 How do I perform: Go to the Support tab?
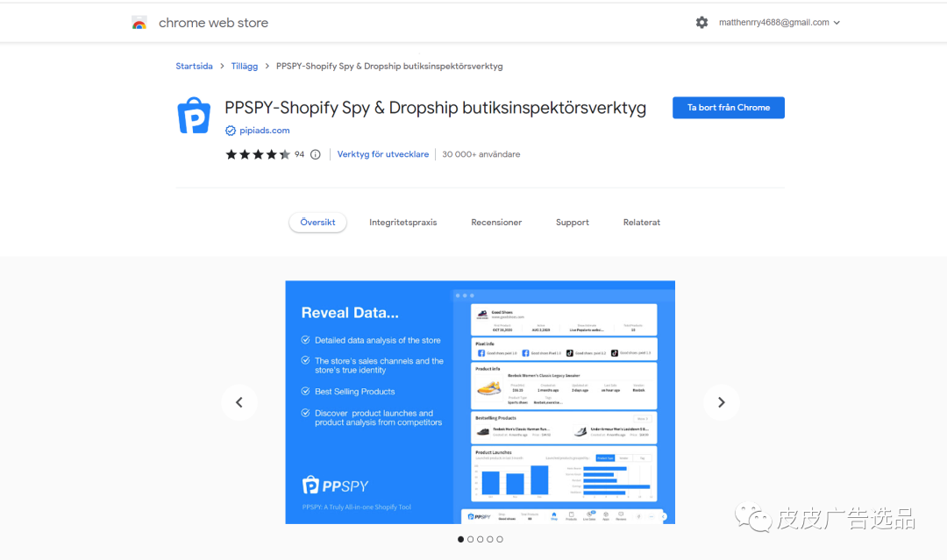coord(573,222)
